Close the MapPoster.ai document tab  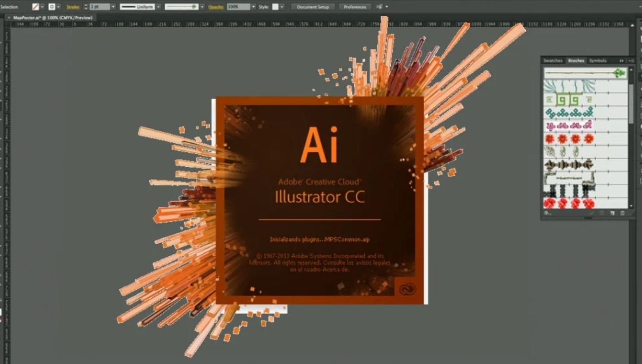coord(9,18)
